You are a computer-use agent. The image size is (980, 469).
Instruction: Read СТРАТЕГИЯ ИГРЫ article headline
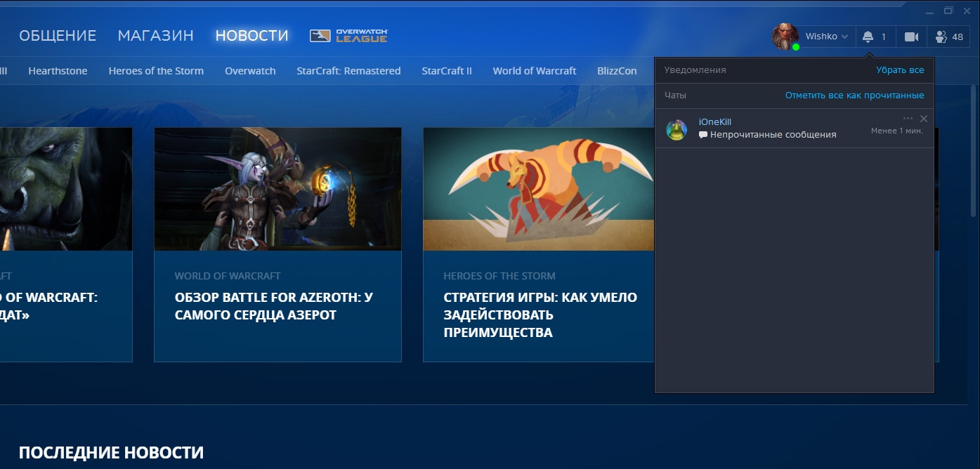pos(540,315)
